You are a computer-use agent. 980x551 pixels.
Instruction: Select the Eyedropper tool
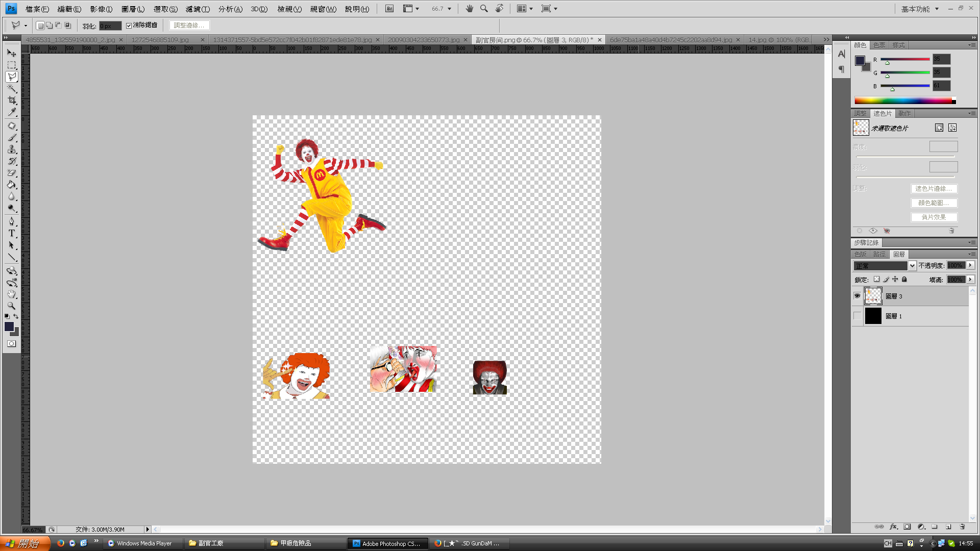(11, 112)
